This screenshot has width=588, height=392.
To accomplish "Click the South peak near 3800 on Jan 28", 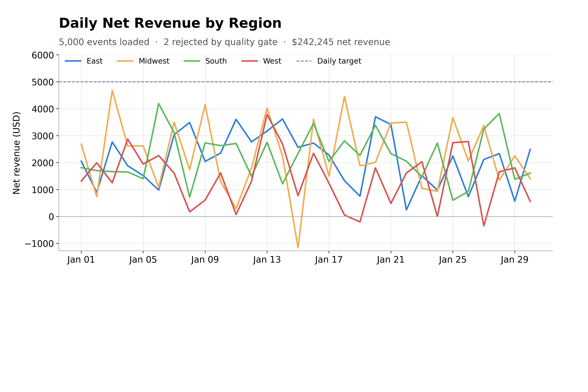I will click(x=499, y=113).
